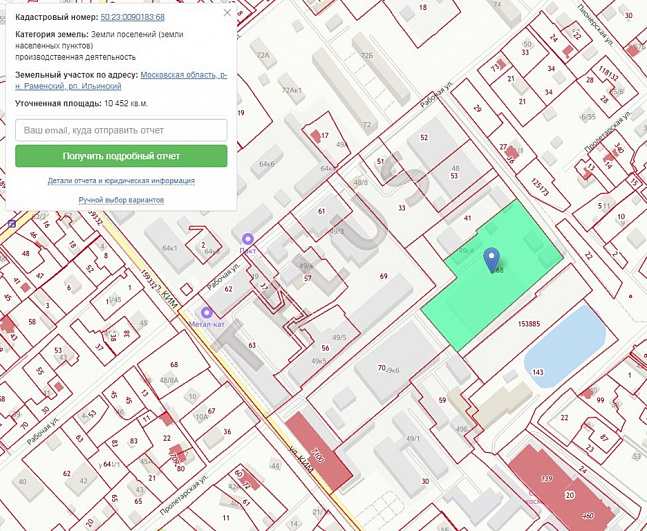
Task: Open Детали отчета и юридическая информация link
Action: click(121, 181)
